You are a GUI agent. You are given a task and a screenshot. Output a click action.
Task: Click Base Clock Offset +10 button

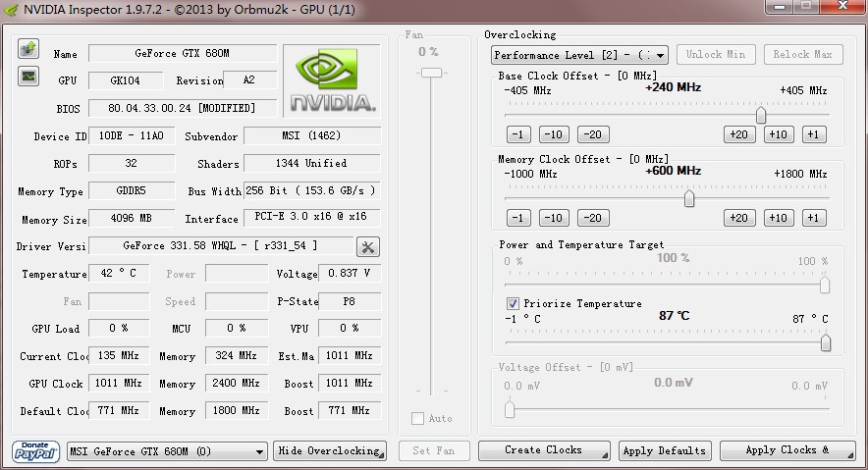[x=779, y=134]
